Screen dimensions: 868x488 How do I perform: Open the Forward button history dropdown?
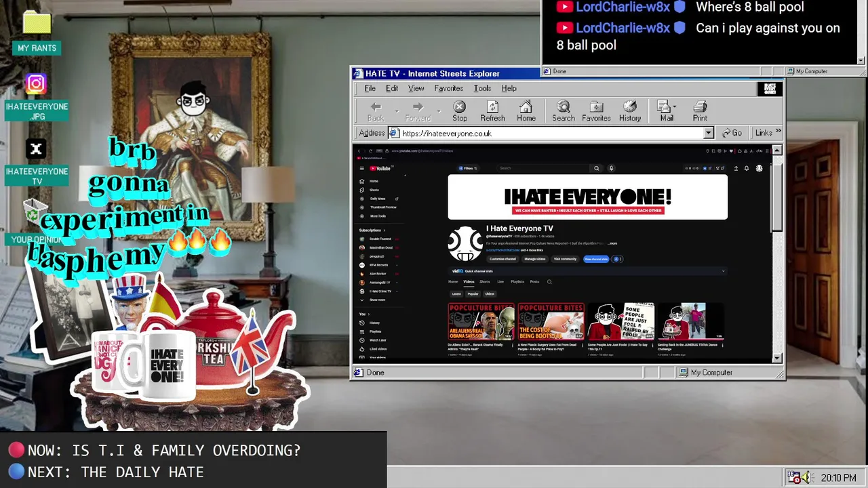439,111
